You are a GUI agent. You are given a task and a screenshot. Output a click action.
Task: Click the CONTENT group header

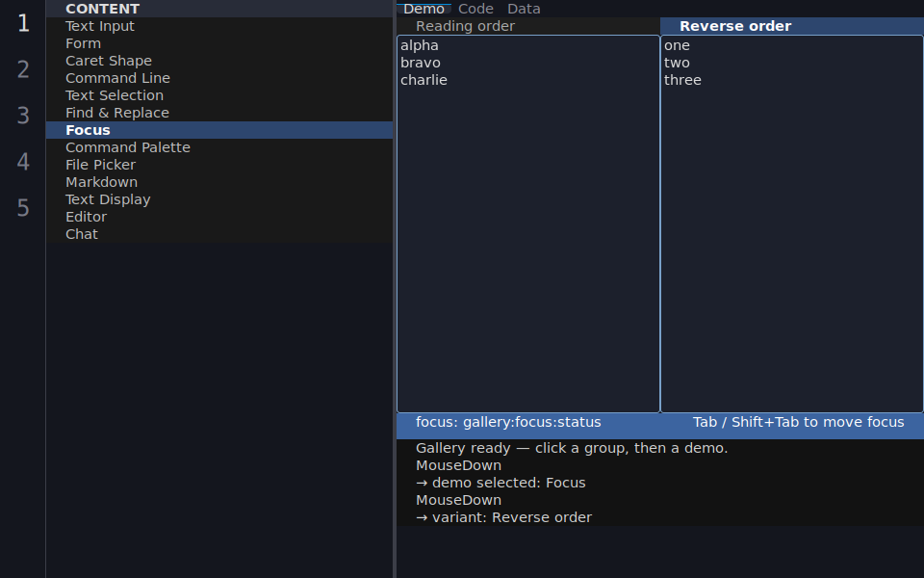click(219, 9)
